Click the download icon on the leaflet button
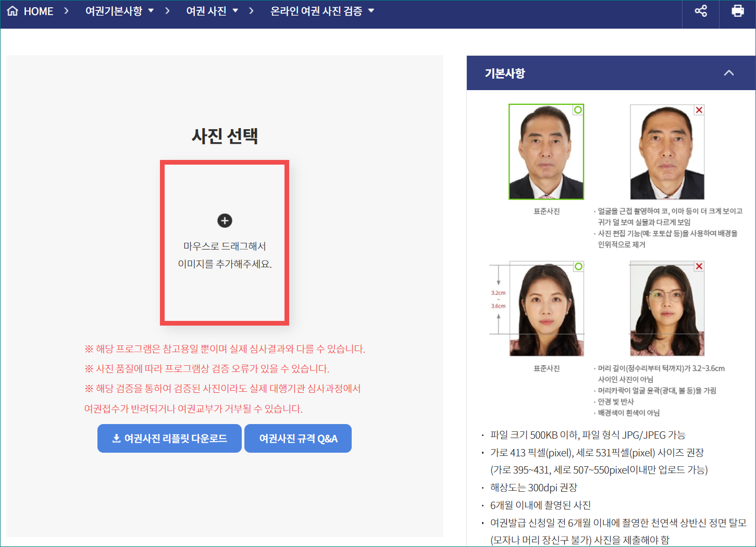This screenshot has width=756, height=547. pos(115,438)
